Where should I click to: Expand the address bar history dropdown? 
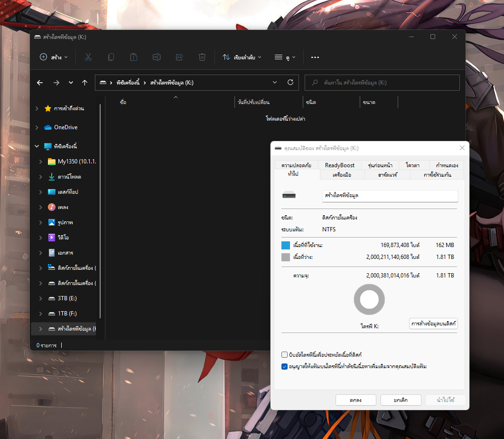point(275,82)
